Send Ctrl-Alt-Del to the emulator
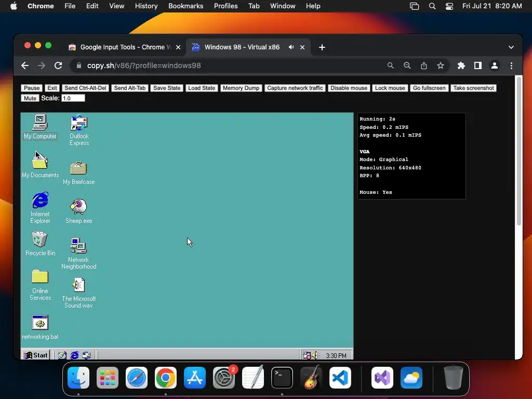The height and width of the screenshot is (399, 532). tap(85, 88)
